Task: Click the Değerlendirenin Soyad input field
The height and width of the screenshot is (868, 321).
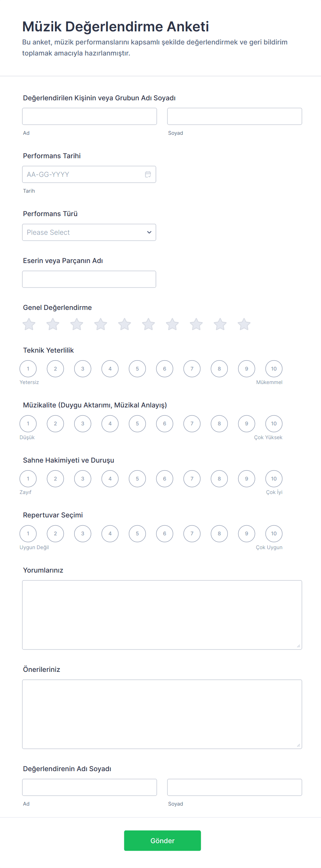Action: coord(234,787)
